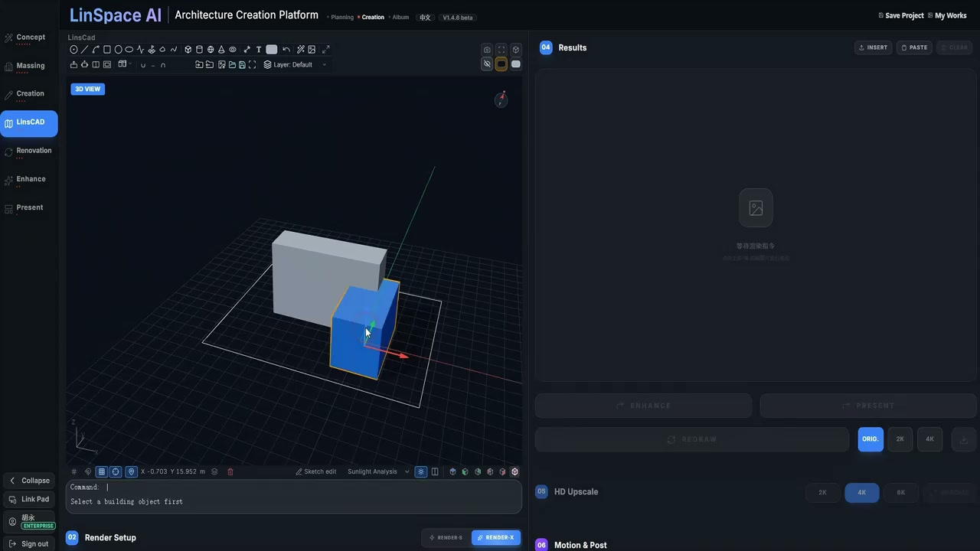
Task: Collapse the left sidebar
Action: (29, 481)
